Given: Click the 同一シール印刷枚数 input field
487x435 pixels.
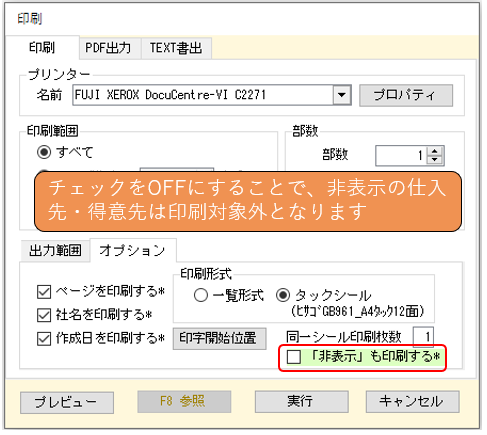Looking at the screenshot, I should click(x=423, y=337).
